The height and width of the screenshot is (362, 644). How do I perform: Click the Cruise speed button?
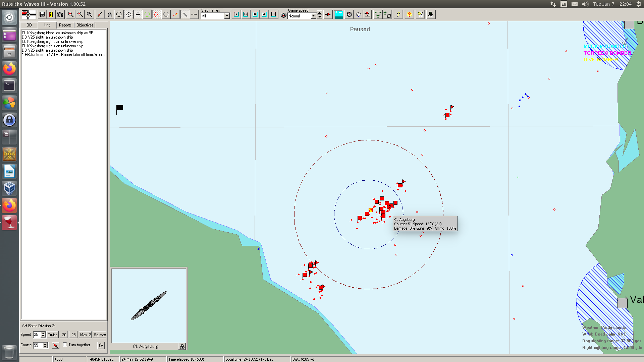click(x=52, y=335)
